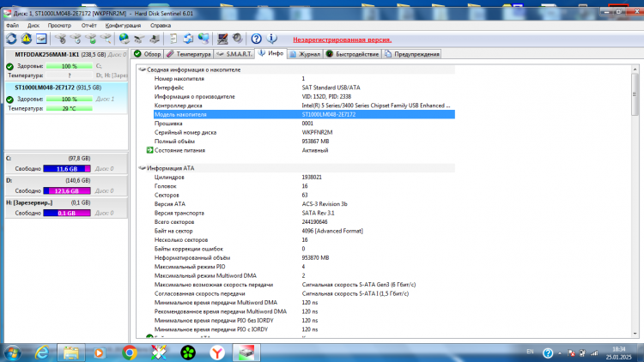Click the blue sync arrows document icon
Screen dimensions: 644x362
click(189, 39)
